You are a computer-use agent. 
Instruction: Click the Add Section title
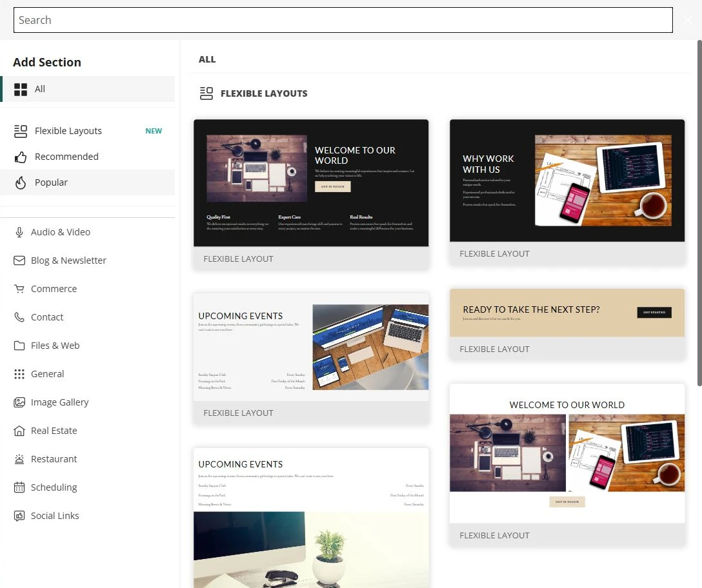47,62
